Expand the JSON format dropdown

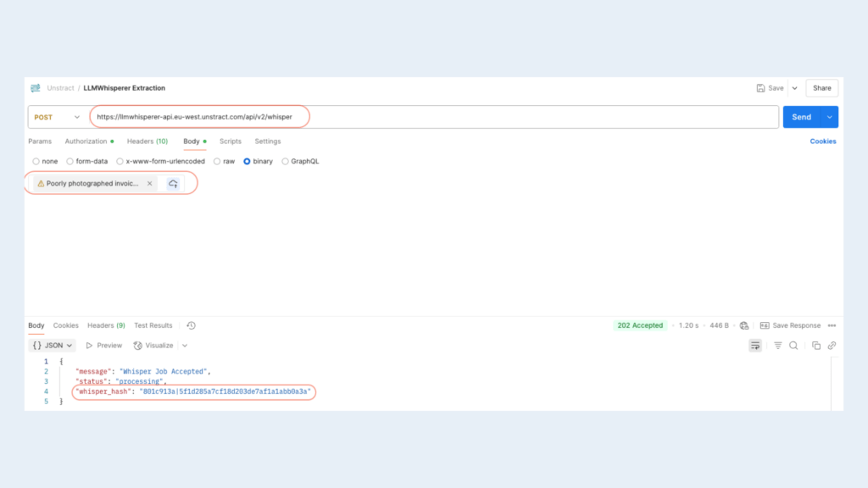(x=53, y=346)
